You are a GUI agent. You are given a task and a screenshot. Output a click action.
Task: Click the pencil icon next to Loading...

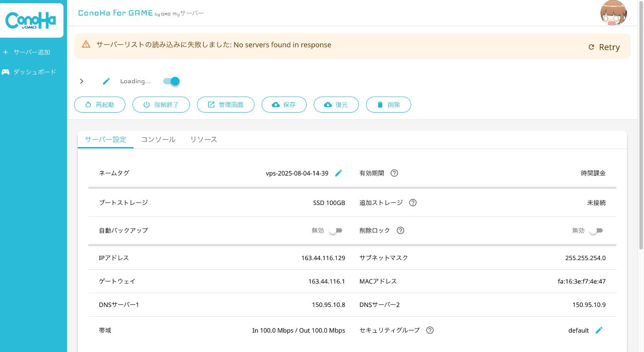[x=106, y=81]
